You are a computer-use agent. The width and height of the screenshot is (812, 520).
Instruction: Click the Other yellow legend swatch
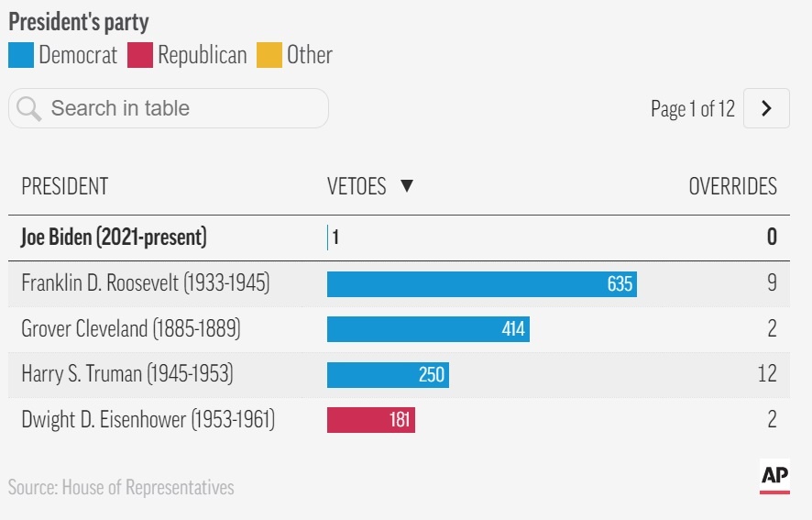(x=269, y=55)
